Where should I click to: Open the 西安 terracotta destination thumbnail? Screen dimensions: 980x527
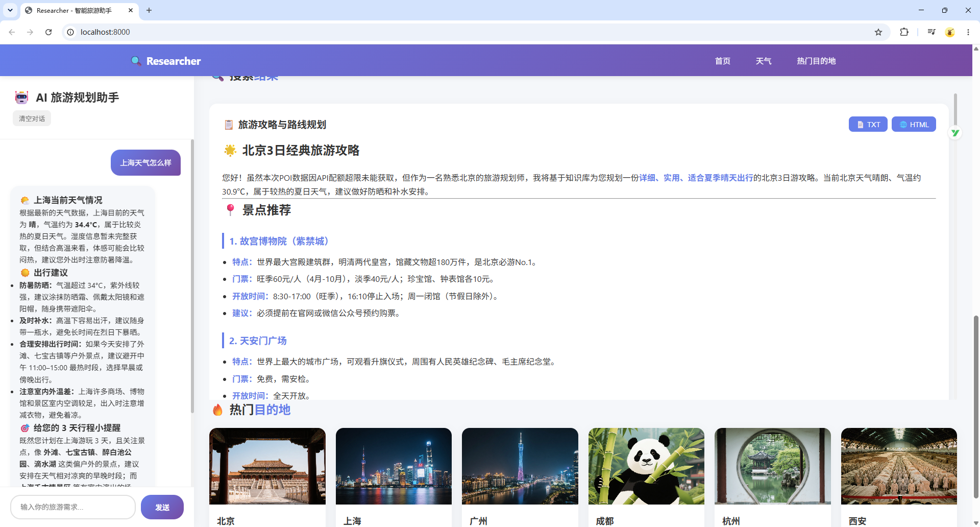click(899, 466)
